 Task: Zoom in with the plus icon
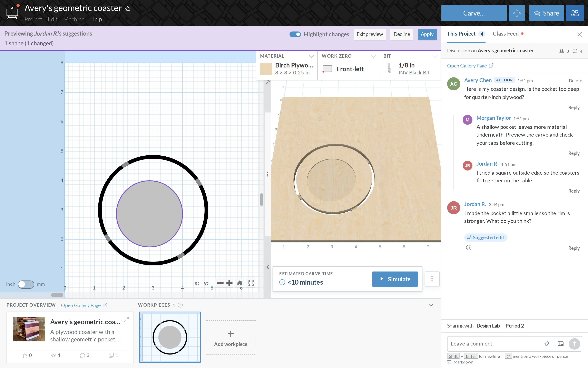coord(229,283)
